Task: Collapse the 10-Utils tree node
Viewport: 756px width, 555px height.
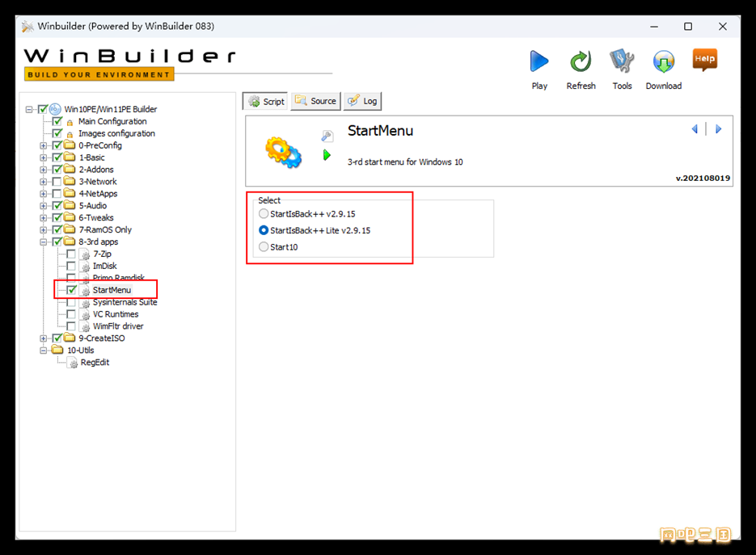Action: pos(44,351)
